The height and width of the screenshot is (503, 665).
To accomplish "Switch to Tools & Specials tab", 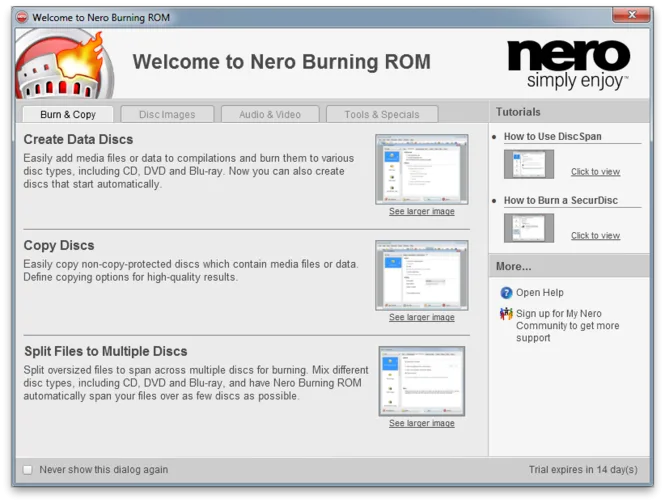I will [382, 115].
